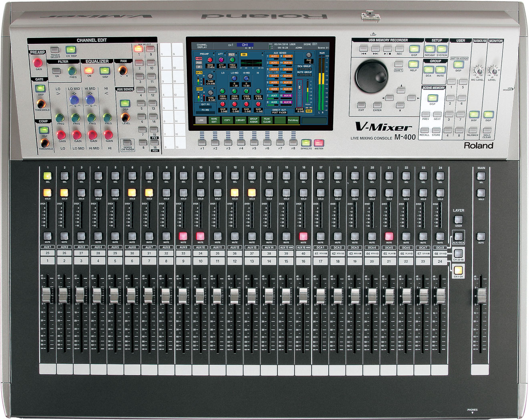Open the GROUP MUTE button
This screenshot has width=529, height=420.
tap(440, 70)
